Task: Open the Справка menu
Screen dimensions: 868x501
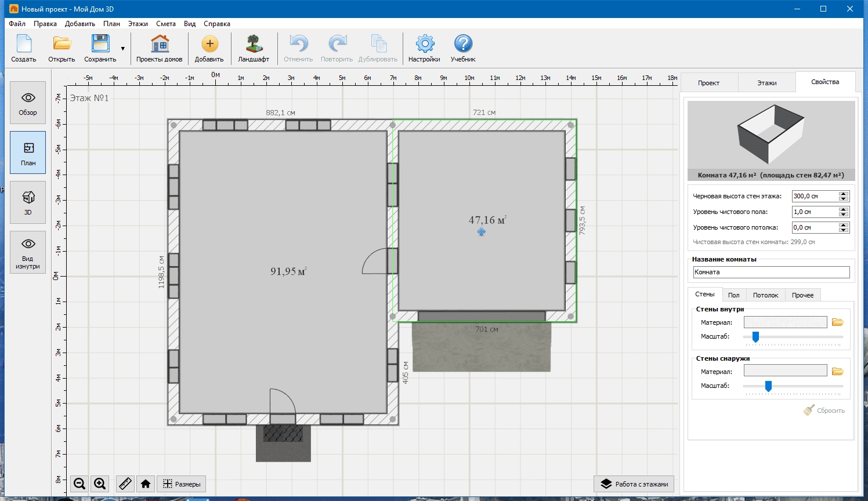Action: pyautogui.click(x=217, y=24)
